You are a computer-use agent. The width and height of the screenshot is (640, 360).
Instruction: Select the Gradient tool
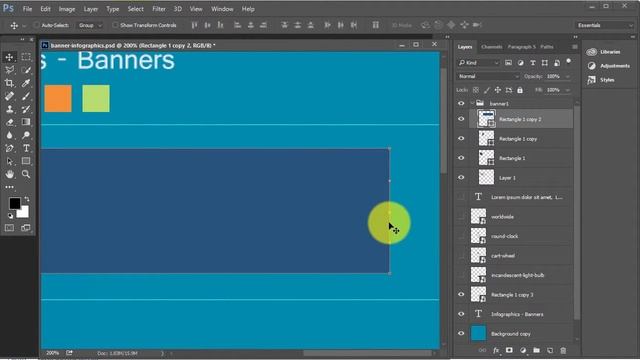click(26, 122)
